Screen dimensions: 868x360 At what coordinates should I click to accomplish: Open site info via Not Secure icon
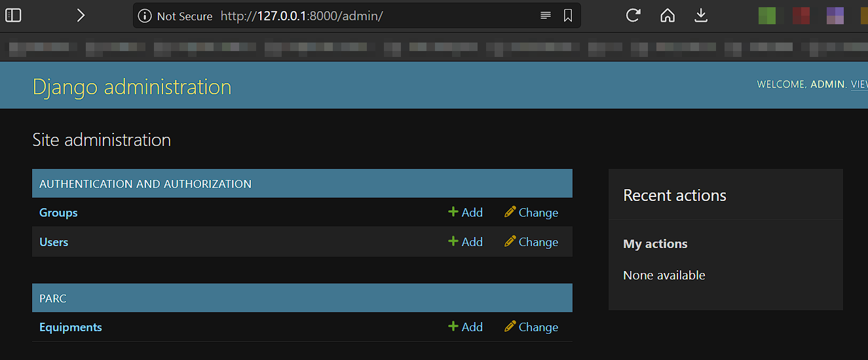pos(145,16)
